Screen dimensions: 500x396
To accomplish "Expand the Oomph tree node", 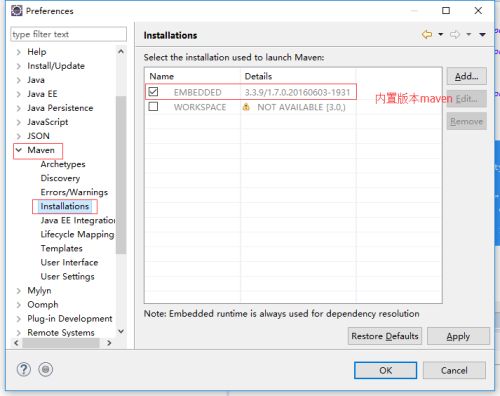I will 19,305.
